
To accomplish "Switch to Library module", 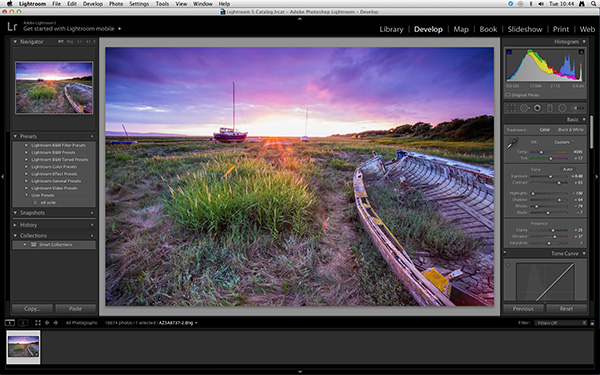I will pyautogui.click(x=391, y=29).
